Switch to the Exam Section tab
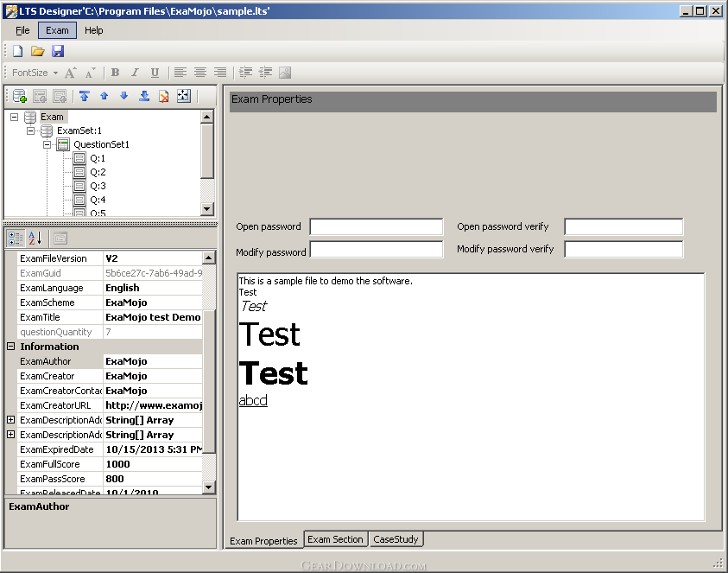This screenshot has width=728, height=573. coord(335,539)
